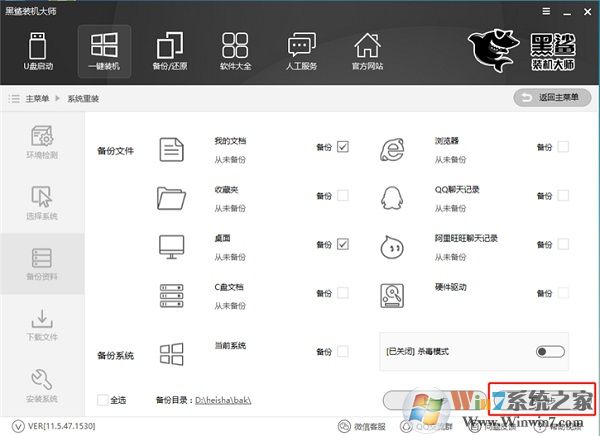The image size is (600, 436).
Task: Check the C盘文档 backup checkbox
Action: [342, 293]
